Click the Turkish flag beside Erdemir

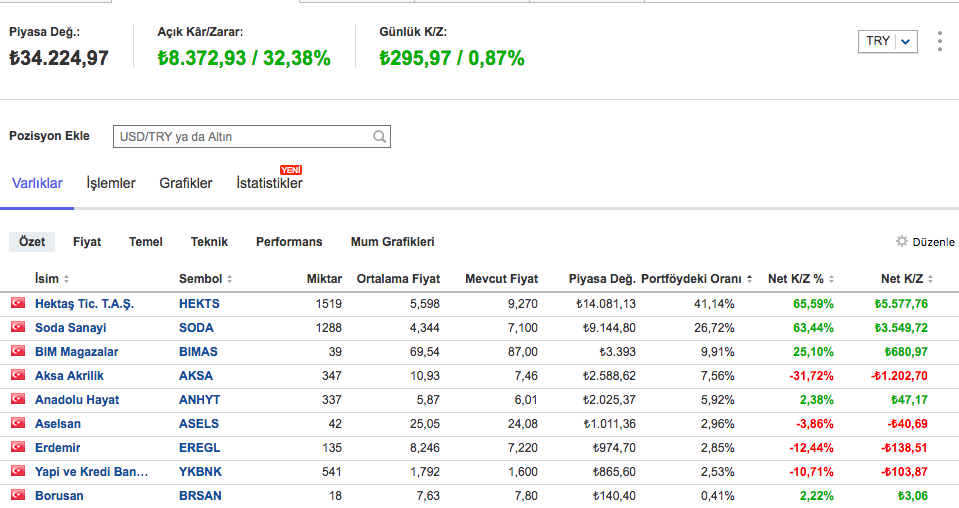coord(18,446)
